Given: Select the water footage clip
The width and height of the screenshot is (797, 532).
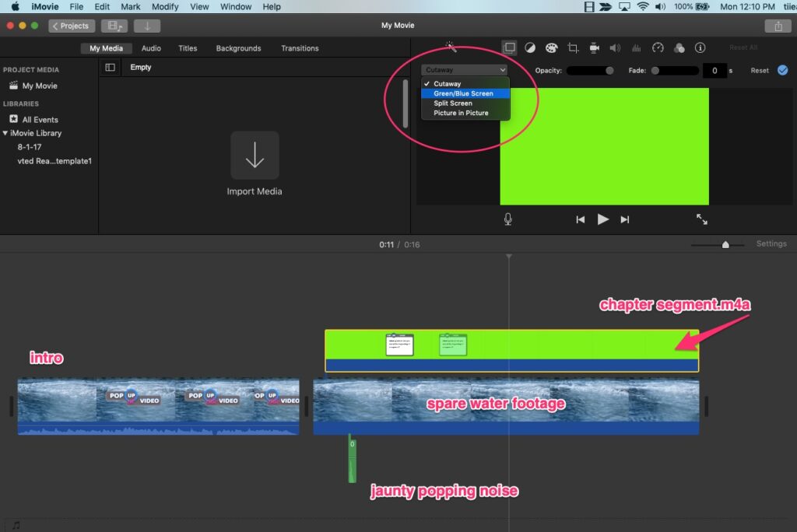Looking at the screenshot, I should [x=506, y=408].
